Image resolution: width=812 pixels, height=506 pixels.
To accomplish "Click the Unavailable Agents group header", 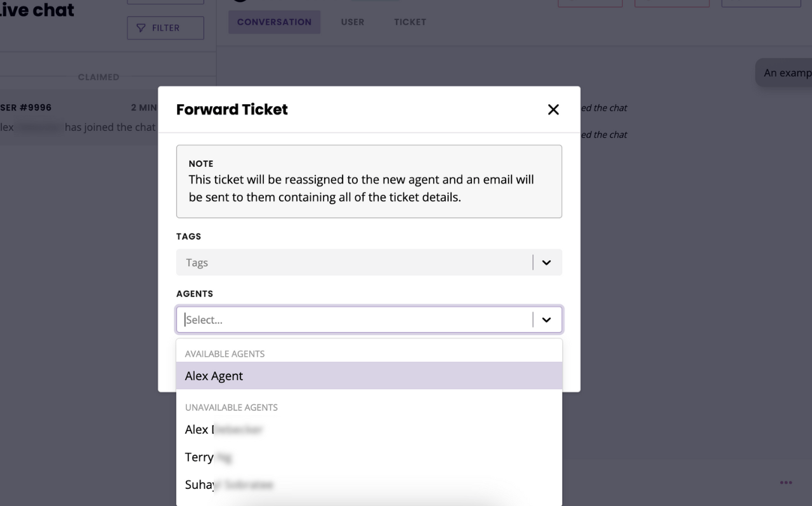I will [231, 408].
